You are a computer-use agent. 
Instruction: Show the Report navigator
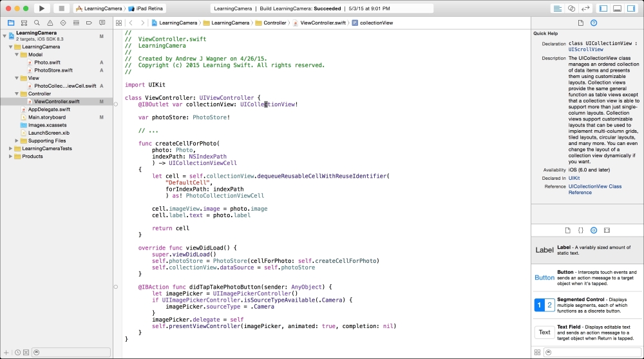pos(102,23)
